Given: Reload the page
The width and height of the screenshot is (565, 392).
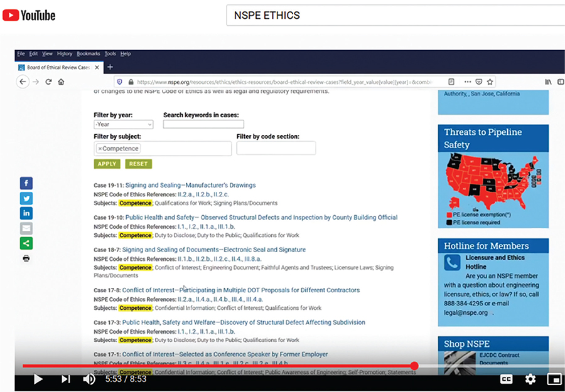Looking at the screenshot, I should coord(48,82).
